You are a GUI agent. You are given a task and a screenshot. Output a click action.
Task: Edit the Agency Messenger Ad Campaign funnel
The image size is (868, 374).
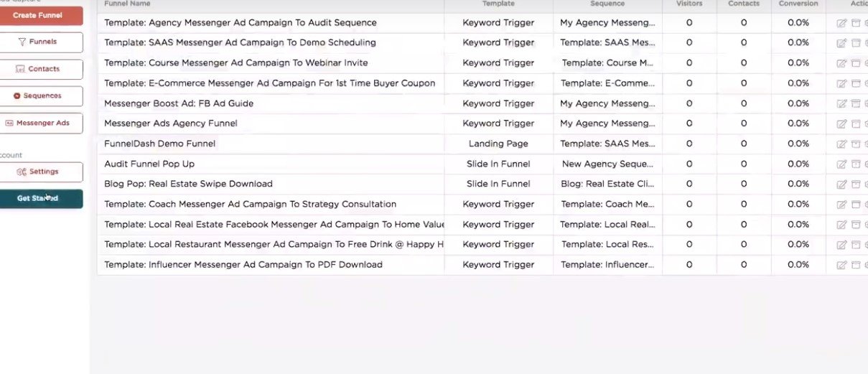click(841, 23)
